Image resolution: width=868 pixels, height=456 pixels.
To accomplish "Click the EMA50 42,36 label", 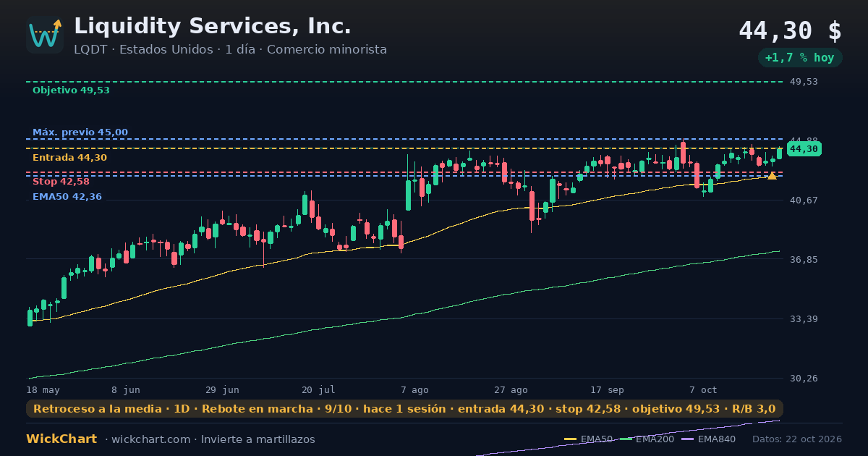I will click(x=67, y=197).
